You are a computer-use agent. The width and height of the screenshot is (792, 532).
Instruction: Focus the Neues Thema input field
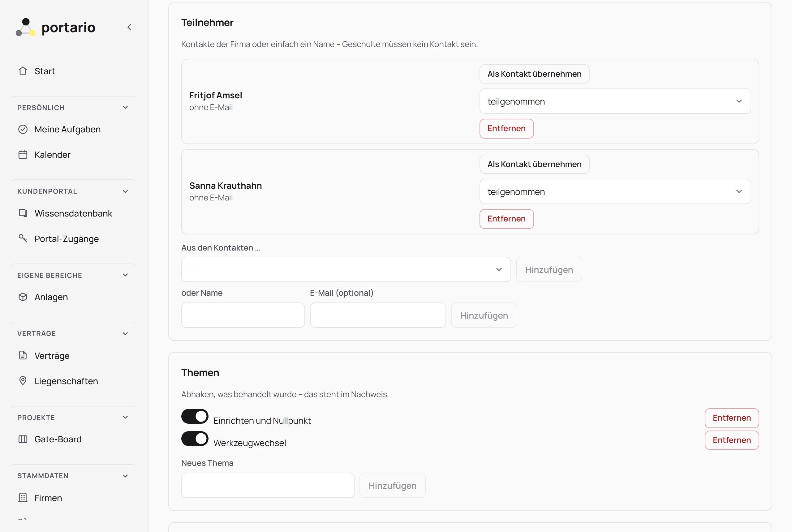tap(268, 485)
